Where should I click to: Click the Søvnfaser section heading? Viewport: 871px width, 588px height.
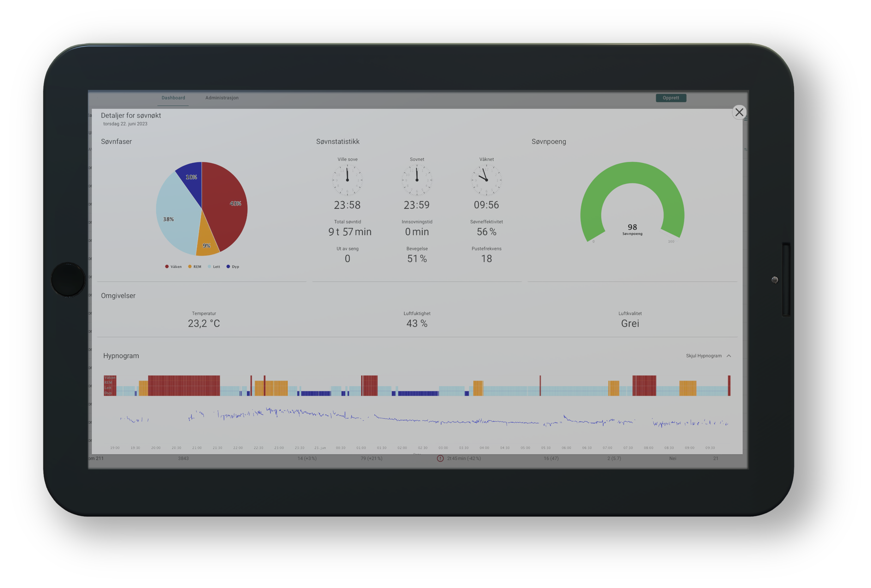116,142
